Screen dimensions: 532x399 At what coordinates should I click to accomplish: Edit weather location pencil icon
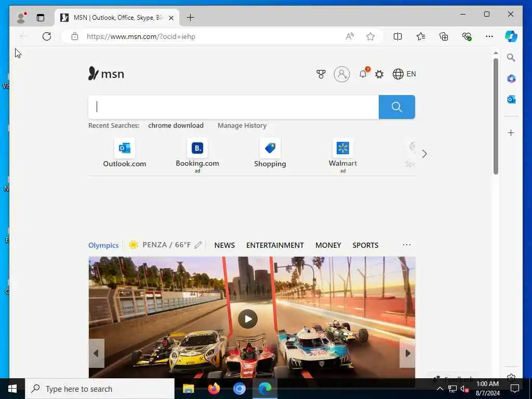198,245
